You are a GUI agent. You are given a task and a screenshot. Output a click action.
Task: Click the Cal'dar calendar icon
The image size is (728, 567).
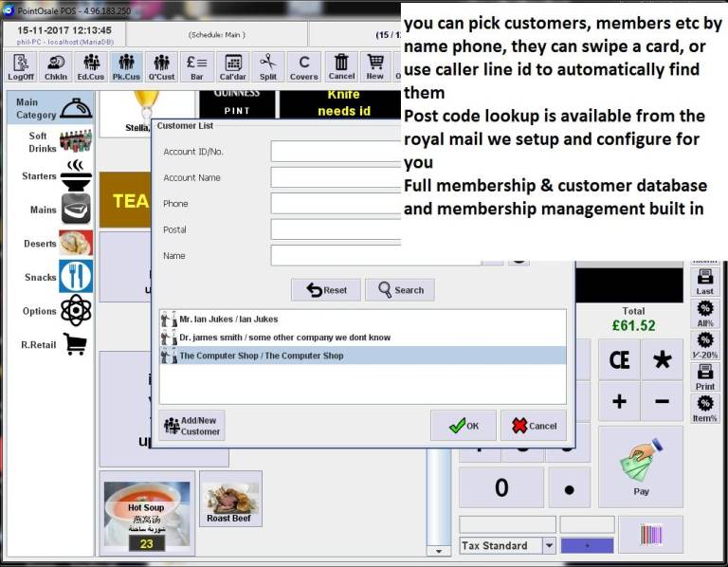tap(233, 66)
